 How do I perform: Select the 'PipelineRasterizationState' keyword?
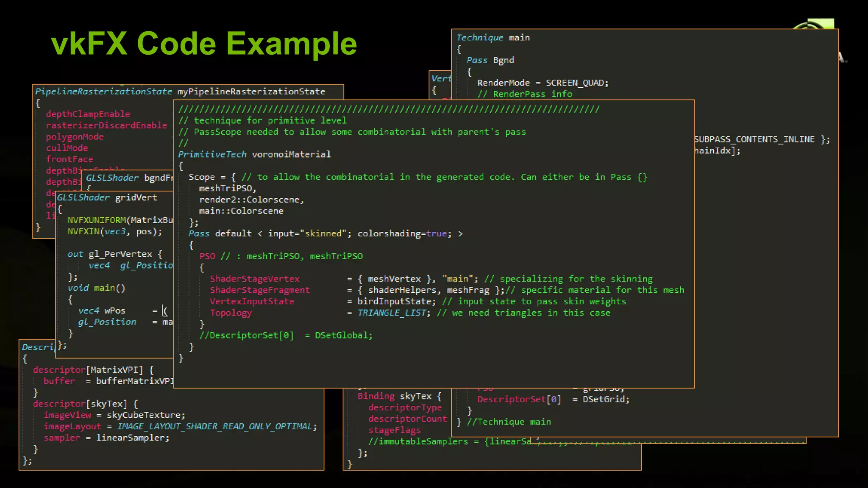point(103,91)
